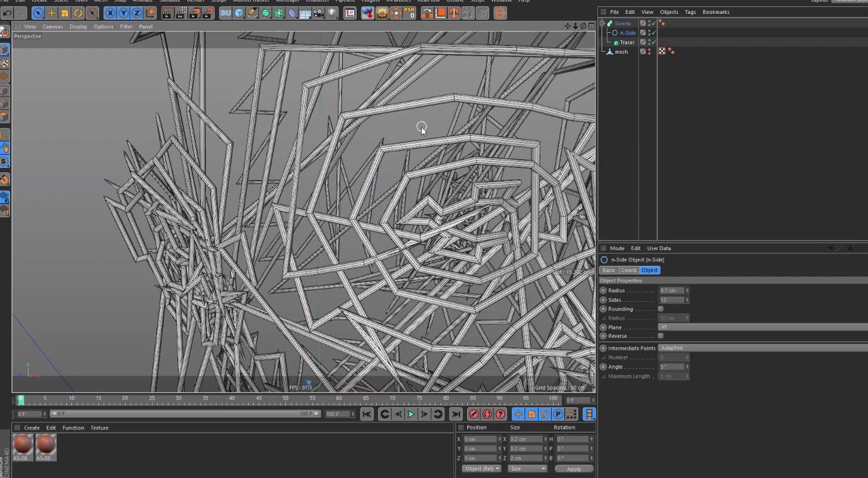This screenshot has width=868, height=478.
Task: Open the Intermediate Points dropdown showing Adaptive
Action: coord(763,348)
